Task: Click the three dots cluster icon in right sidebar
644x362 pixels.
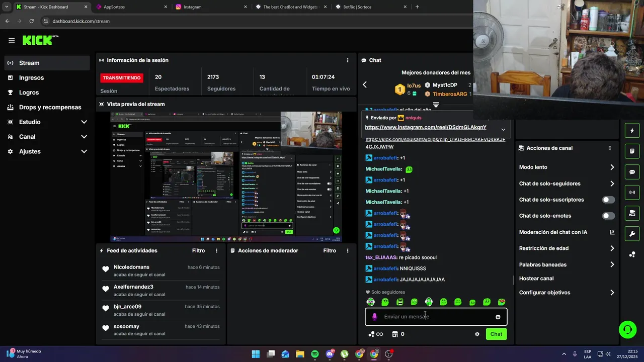Action: pyautogui.click(x=632, y=254)
